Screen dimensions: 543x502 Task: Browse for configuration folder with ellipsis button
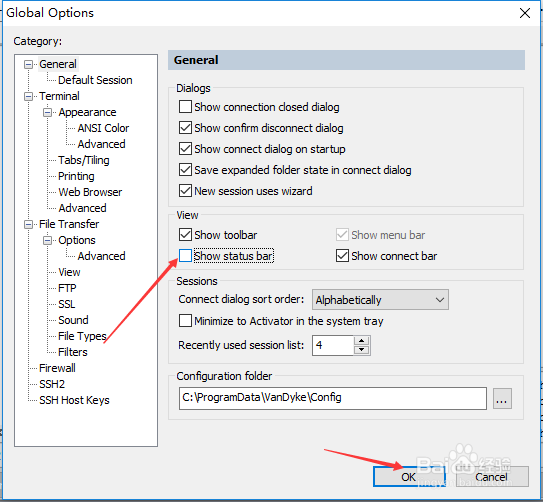coord(502,399)
